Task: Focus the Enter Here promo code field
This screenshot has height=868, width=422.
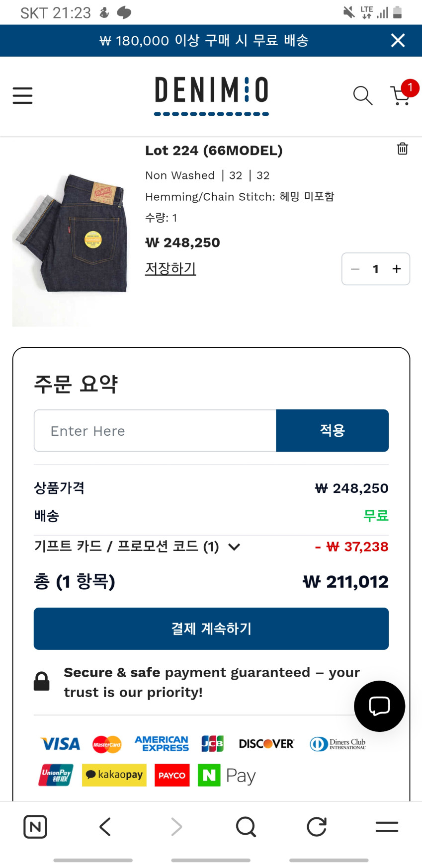Action: coord(155,430)
